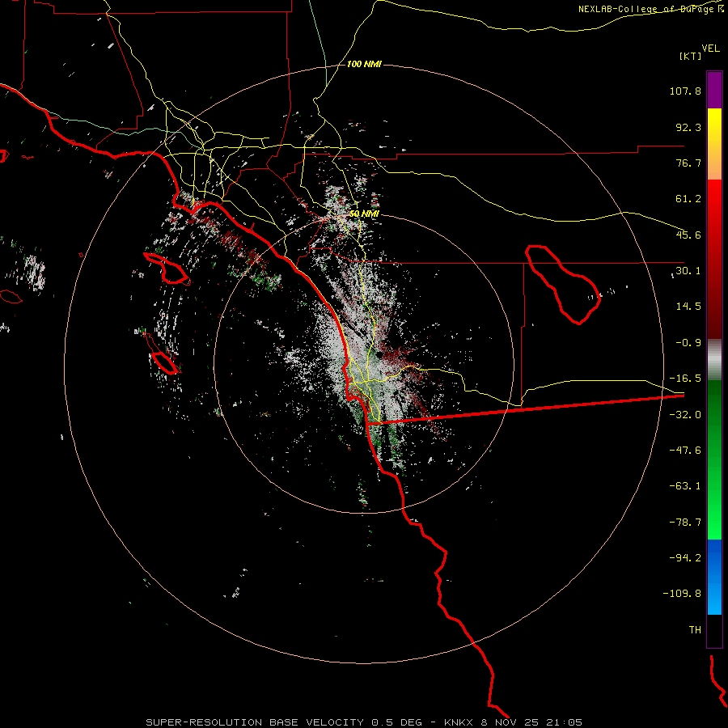Click the -47.6 legend value

pos(685,451)
